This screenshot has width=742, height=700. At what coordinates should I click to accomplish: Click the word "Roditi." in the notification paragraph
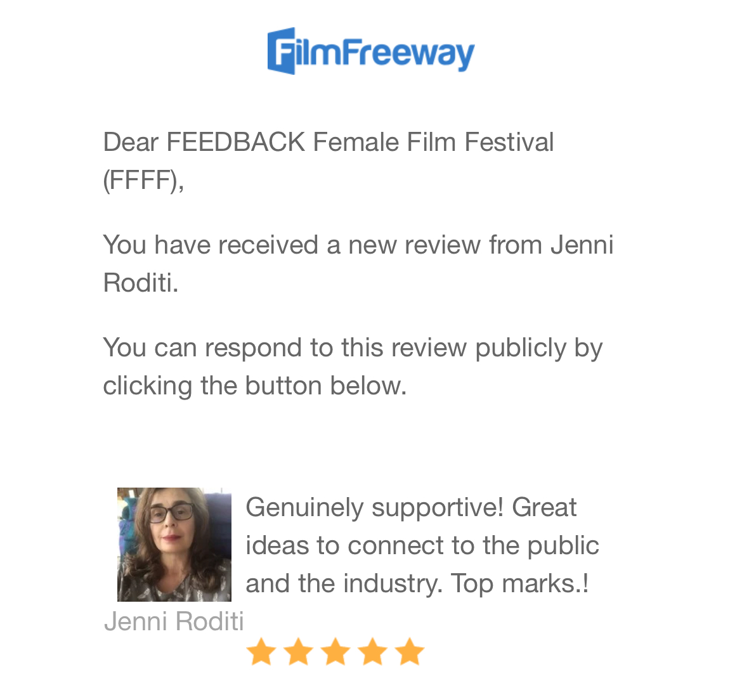[141, 283]
